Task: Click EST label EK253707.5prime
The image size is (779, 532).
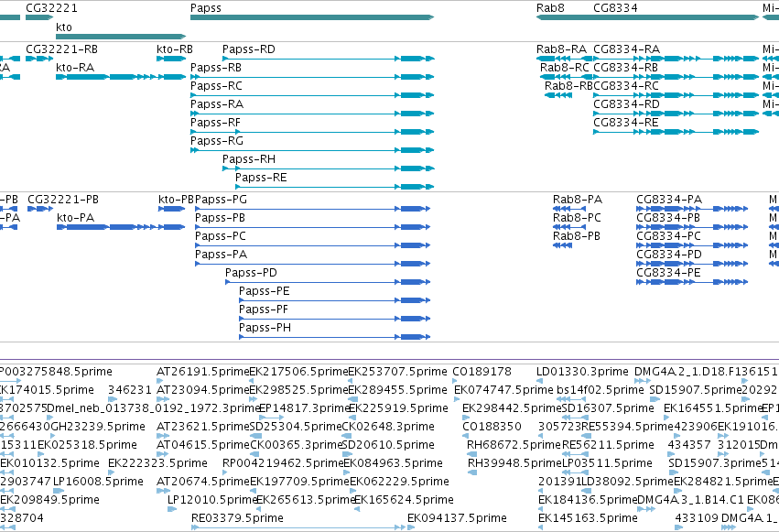Action: pyautogui.click(x=397, y=372)
